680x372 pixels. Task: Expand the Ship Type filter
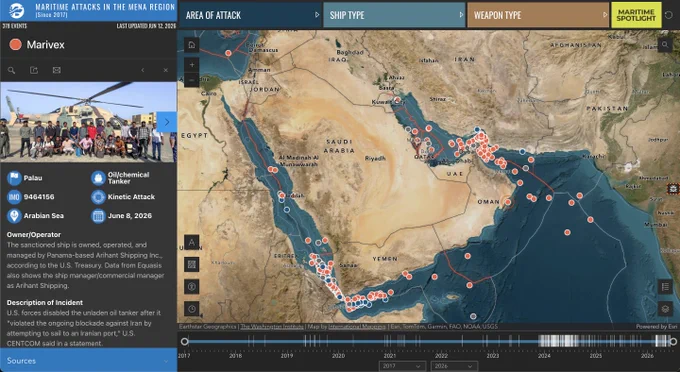tap(394, 15)
